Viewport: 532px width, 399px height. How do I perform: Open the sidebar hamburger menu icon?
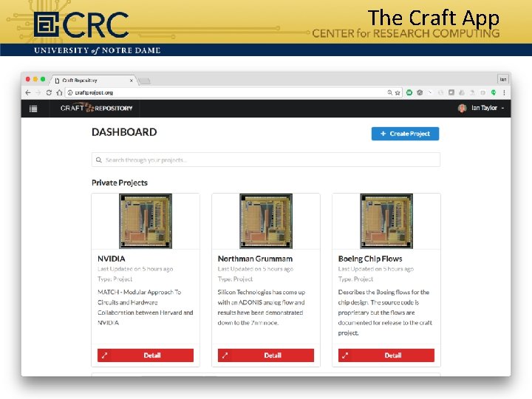click(33, 109)
